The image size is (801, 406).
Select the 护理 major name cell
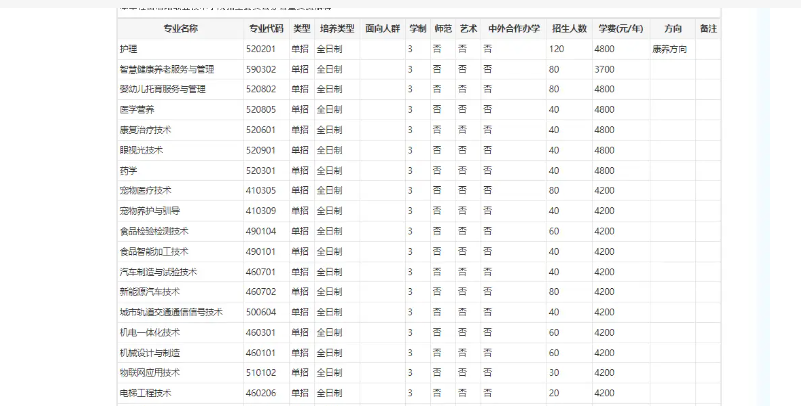click(x=128, y=49)
